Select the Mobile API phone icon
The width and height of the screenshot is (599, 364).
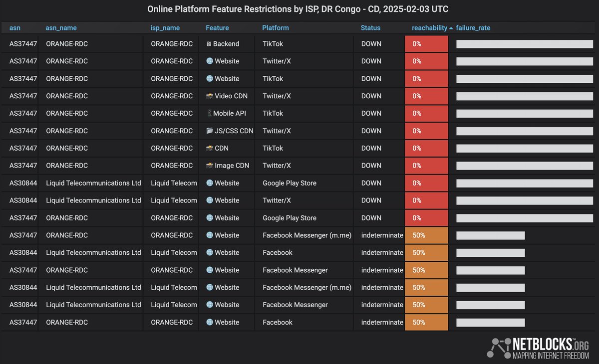pos(210,113)
